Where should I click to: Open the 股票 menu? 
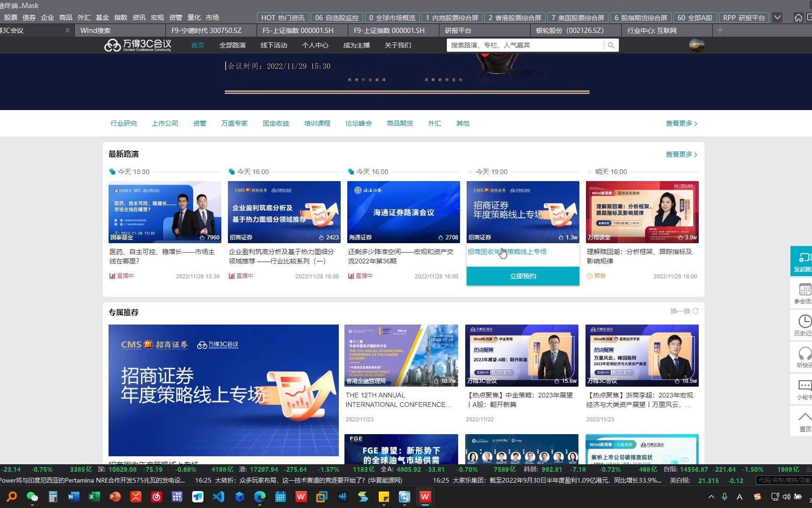point(10,17)
